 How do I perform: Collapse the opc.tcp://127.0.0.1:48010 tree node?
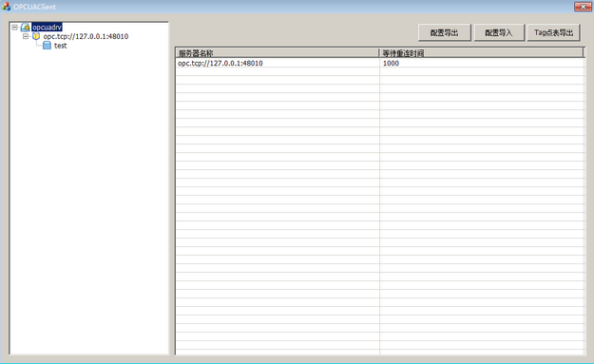tap(26, 36)
